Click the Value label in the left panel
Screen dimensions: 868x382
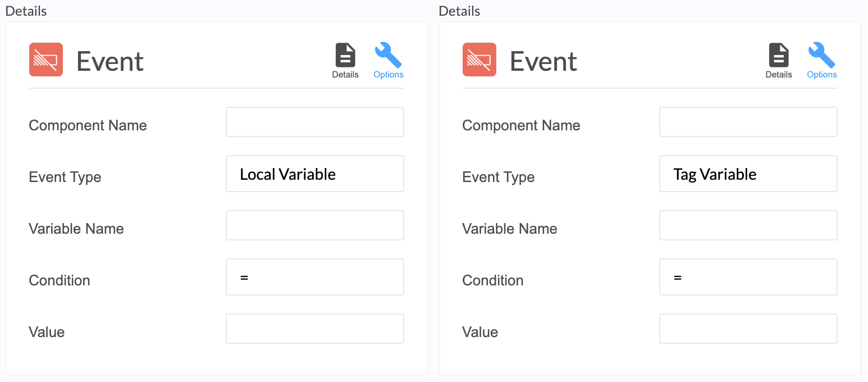(47, 332)
